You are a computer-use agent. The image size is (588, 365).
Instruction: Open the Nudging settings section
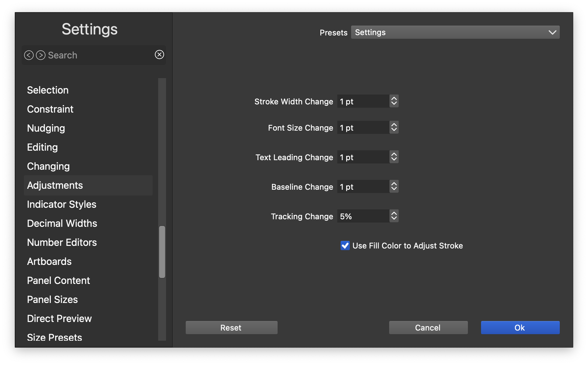46,128
